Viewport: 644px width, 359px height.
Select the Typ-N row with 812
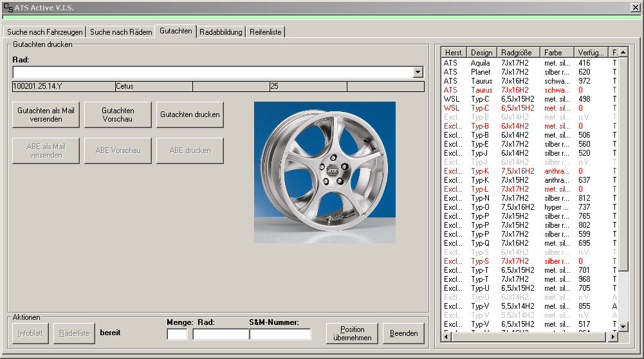click(530, 198)
